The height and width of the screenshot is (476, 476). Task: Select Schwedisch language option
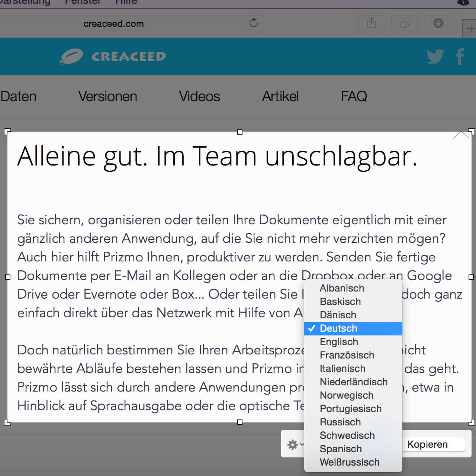[353, 435]
